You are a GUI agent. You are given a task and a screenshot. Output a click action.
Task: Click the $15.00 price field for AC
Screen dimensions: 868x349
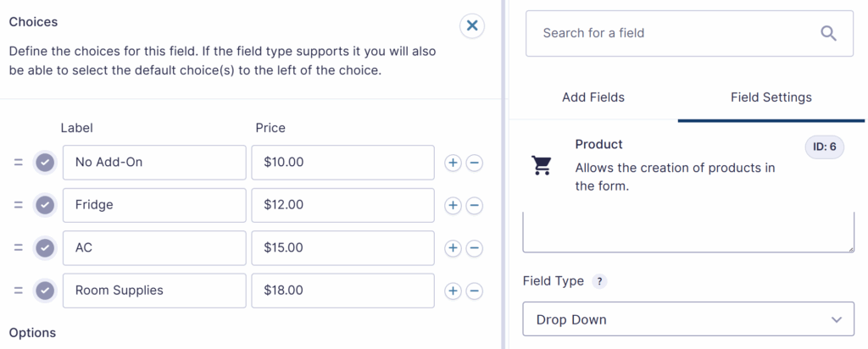pos(342,248)
